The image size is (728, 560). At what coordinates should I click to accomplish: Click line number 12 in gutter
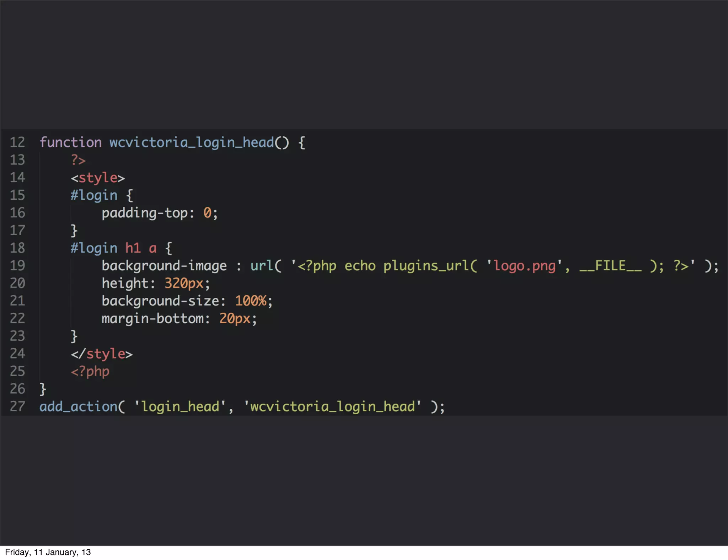point(17,142)
